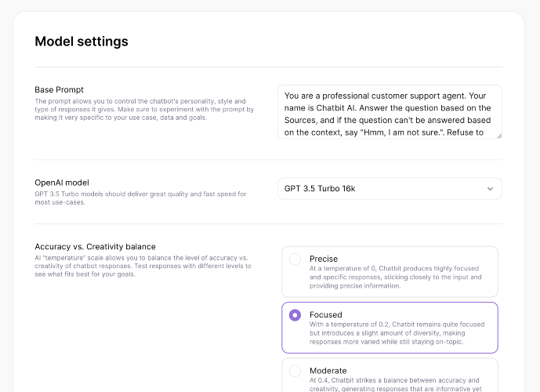Click the Base Prompt textarea resize handle

499,136
